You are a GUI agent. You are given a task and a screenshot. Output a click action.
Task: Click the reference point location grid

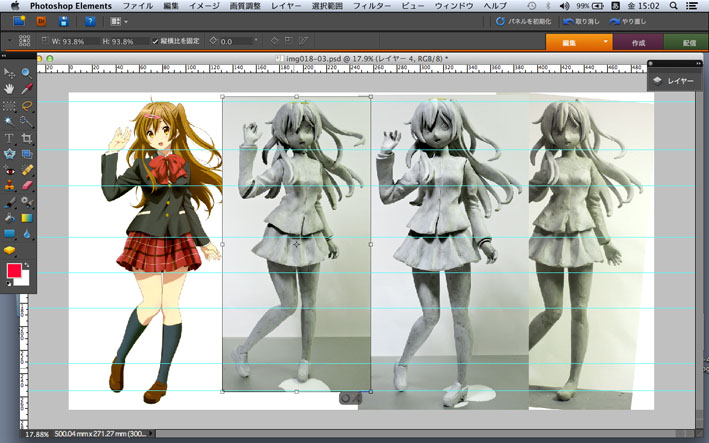pos(24,41)
